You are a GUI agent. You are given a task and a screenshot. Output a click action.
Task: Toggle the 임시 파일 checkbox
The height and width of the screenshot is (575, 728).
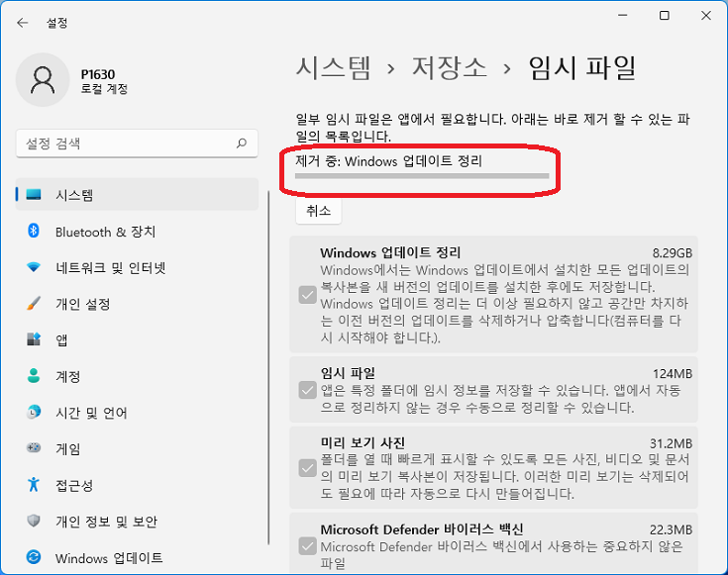click(x=307, y=390)
